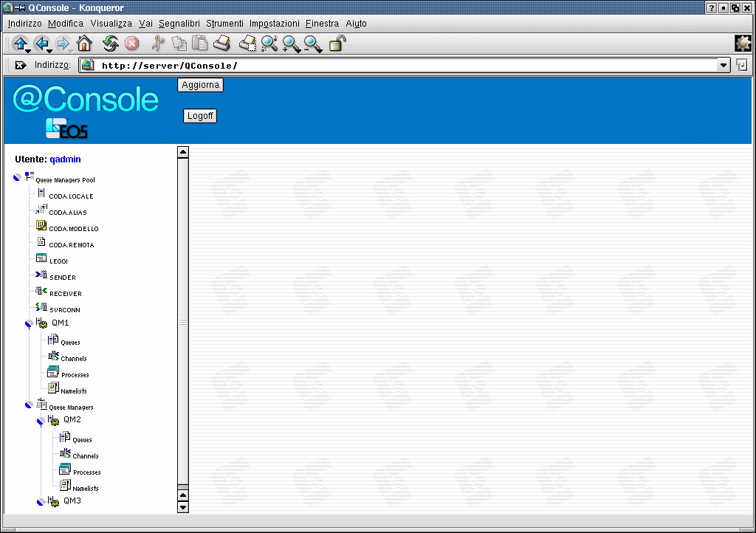The image size is (756, 533).
Task: Open Namelists under QM1
Action: (73, 391)
